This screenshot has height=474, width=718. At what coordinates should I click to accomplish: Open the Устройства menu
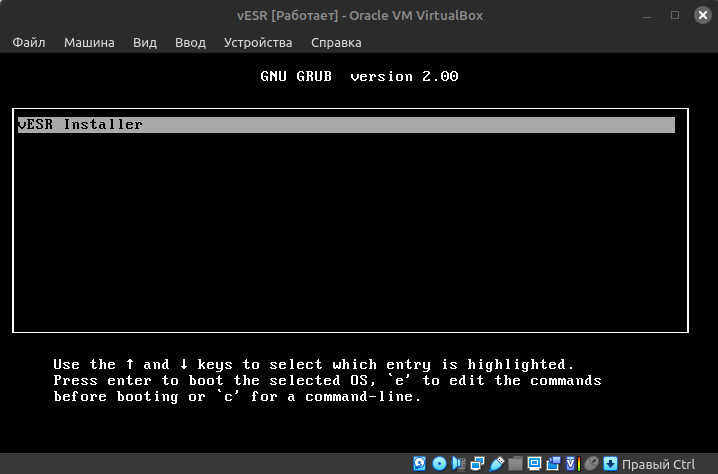(x=258, y=43)
